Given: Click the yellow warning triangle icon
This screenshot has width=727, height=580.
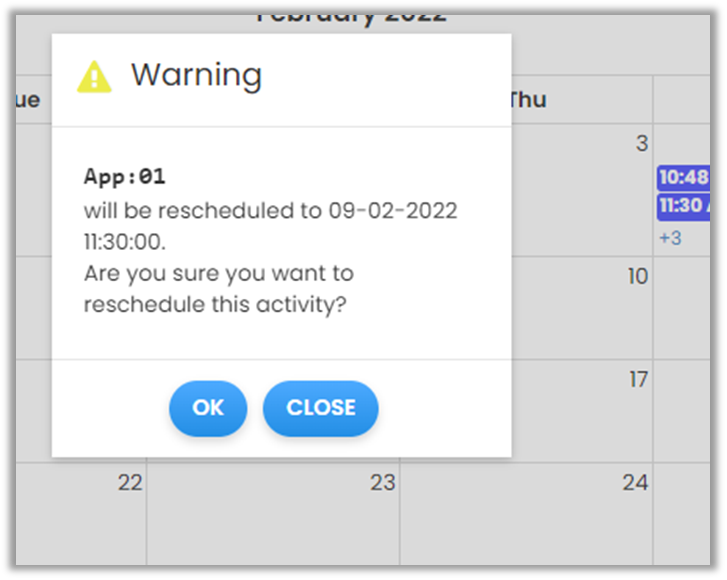Looking at the screenshot, I should 94,76.
